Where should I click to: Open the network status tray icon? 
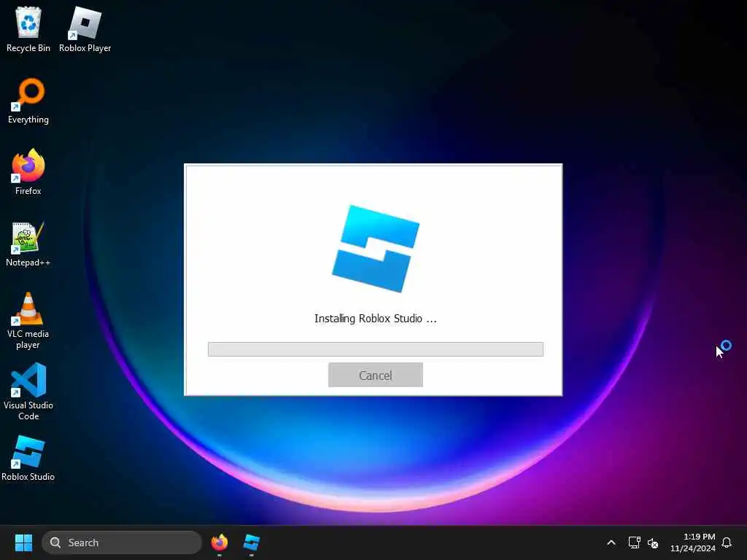click(634, 542)
